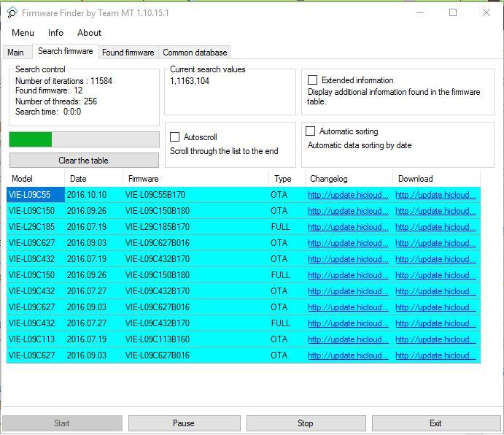Click the Firmware column header

pos(195,179)
